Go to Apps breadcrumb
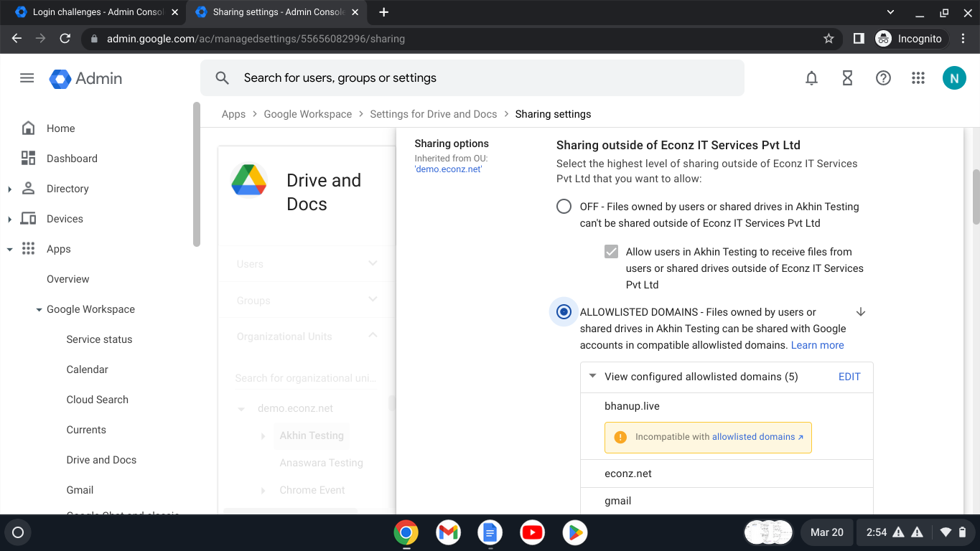This screenshot has height=551, width=980. pos(233,114)
